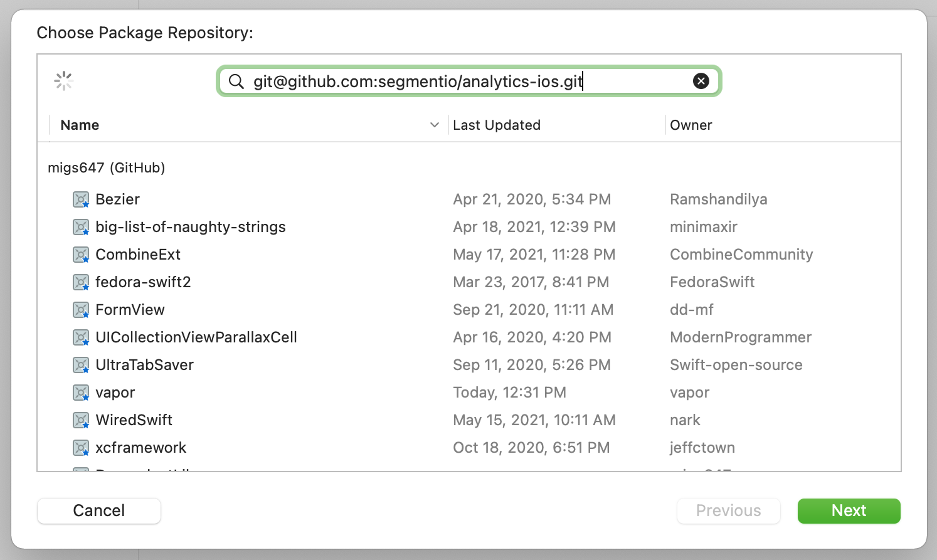This screenshot has height=560, width=937.
Task: Click owner Ramshandilya in Bezier row
Action: tap(719, 199)
